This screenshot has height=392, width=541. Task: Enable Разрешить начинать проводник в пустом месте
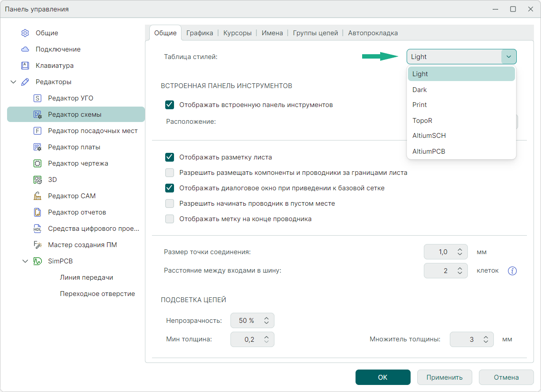pyautogui.click(x=170, y=203)
